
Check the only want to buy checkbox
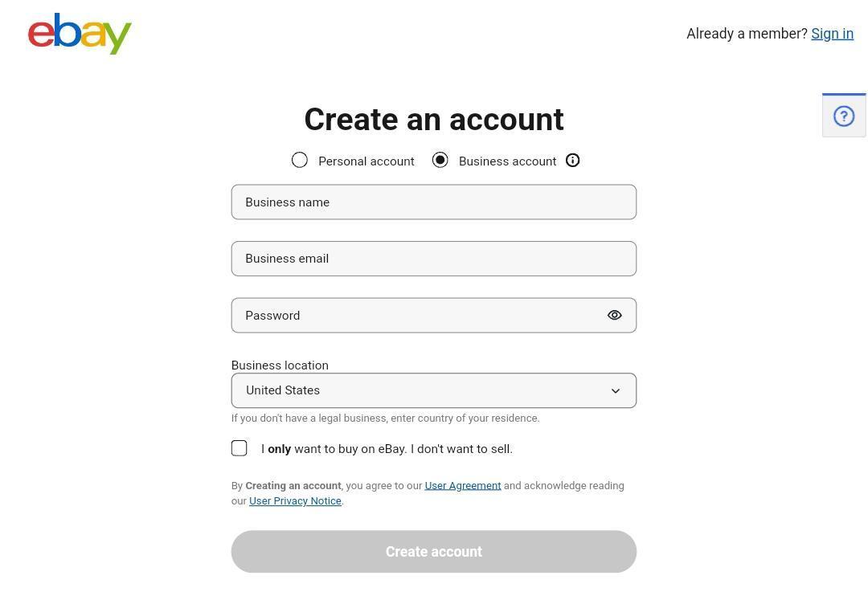[240, 448]
